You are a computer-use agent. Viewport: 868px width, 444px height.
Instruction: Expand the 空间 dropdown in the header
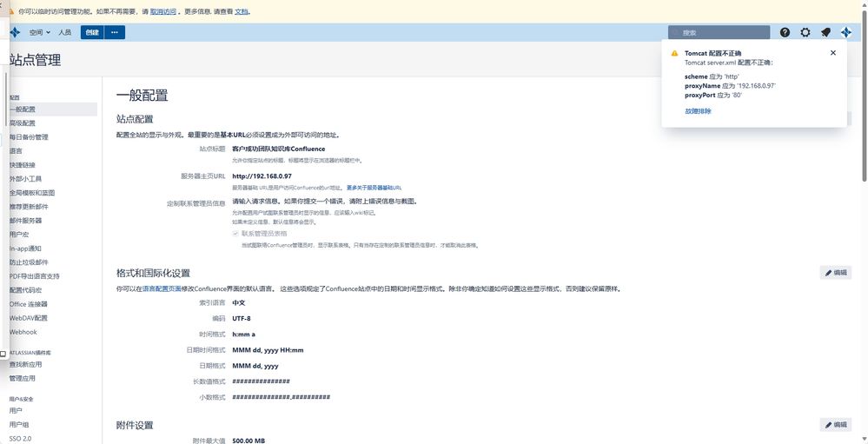[40, 33]
